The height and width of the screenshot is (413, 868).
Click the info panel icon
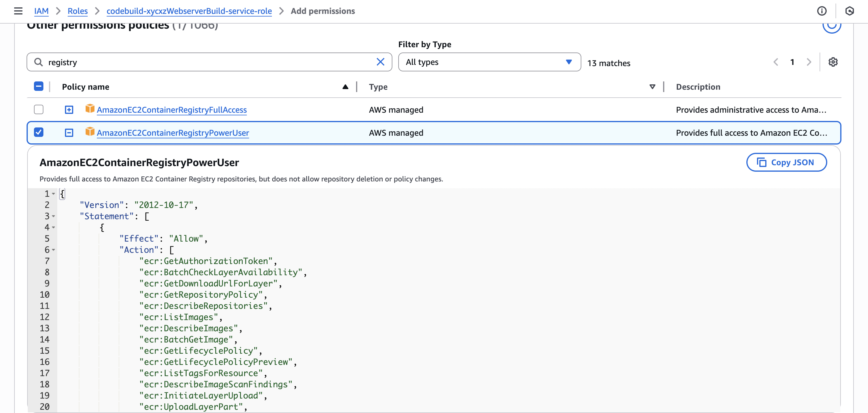click(821, 11)
